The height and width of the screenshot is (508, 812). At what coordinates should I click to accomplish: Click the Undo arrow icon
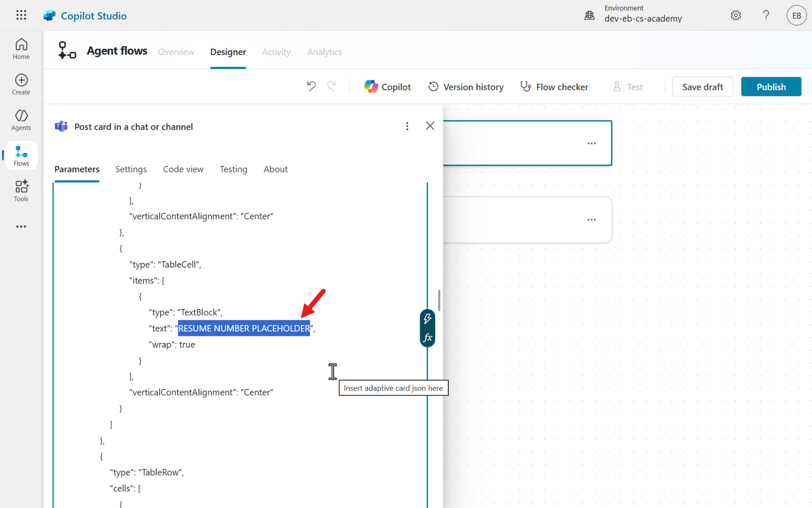pyautogui.click(x=311, y=87)
